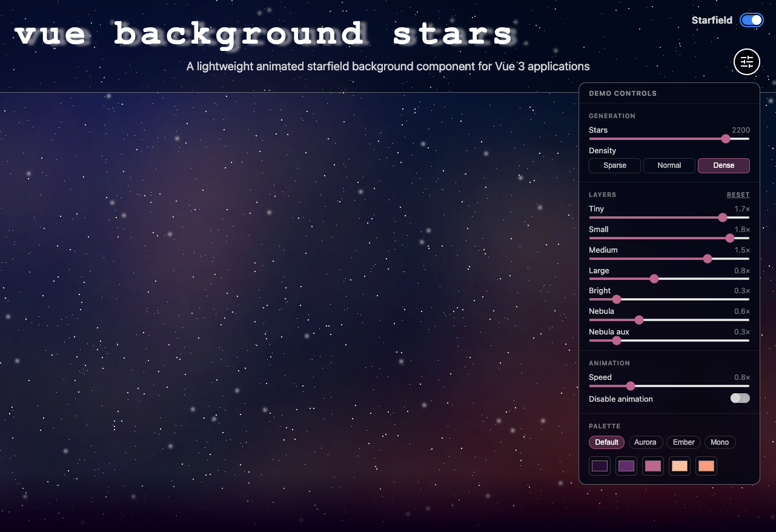Click the Speed value 0.8×

tap(742, 377)
